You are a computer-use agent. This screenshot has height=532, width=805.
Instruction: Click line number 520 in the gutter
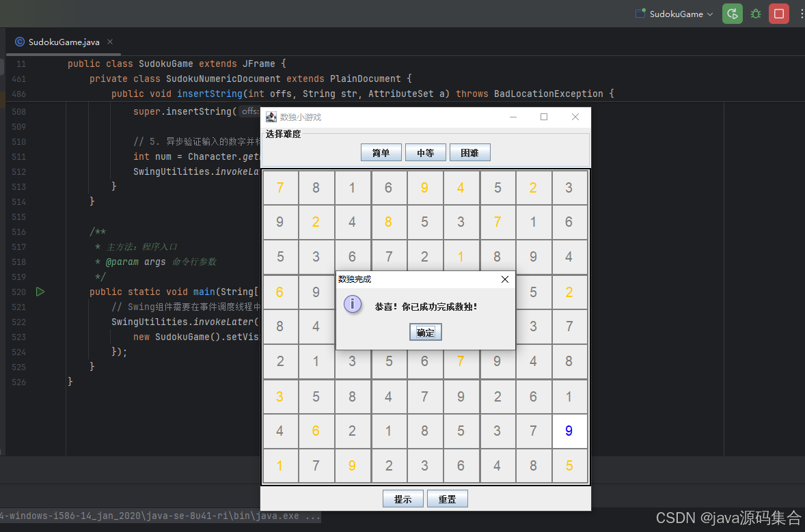click(18, 292)
